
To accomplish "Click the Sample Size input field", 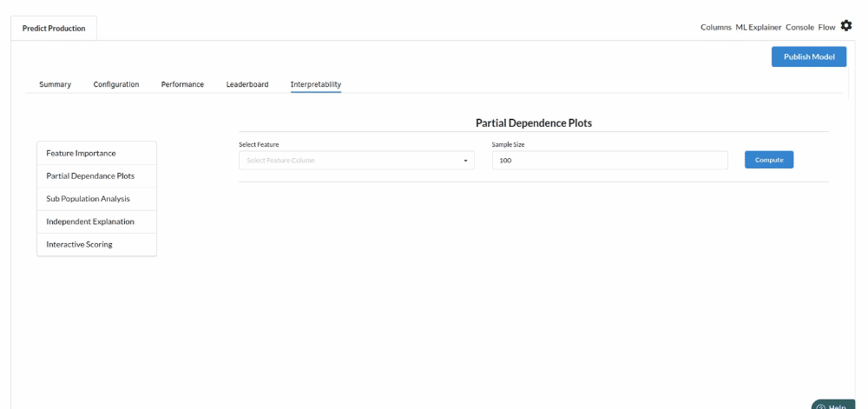I will pos(609,161).
